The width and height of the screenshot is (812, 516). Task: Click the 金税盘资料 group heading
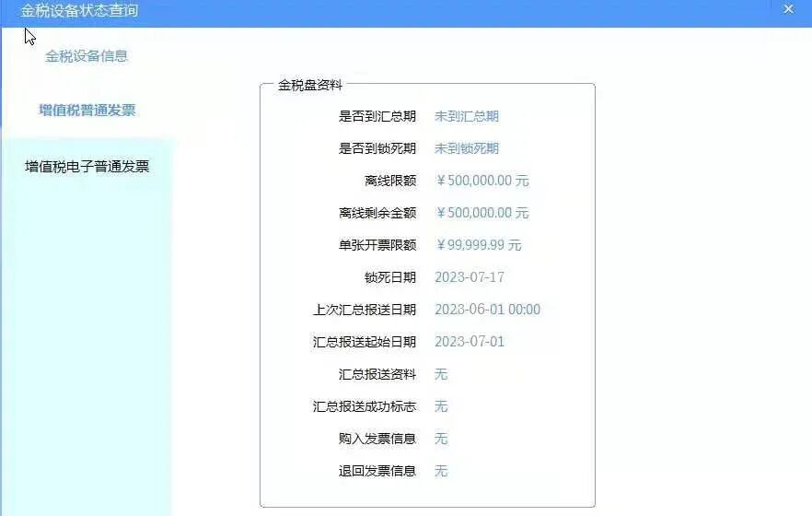tap(310, 85)
